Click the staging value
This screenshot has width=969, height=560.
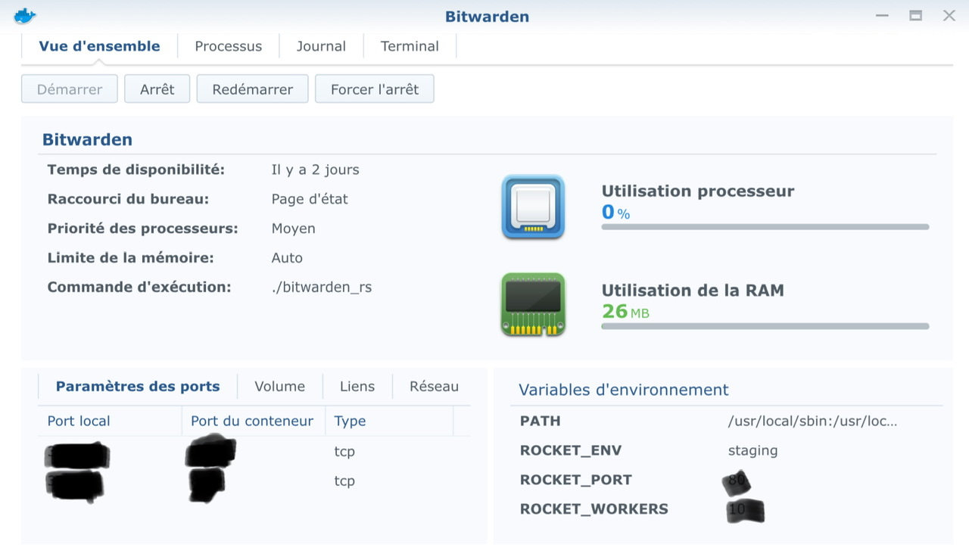[x=752, y=451]
